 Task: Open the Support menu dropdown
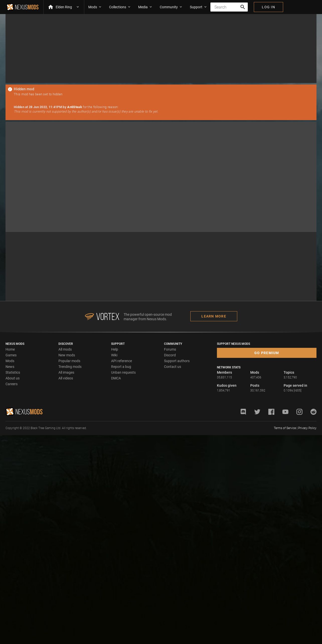pos(198,7)
